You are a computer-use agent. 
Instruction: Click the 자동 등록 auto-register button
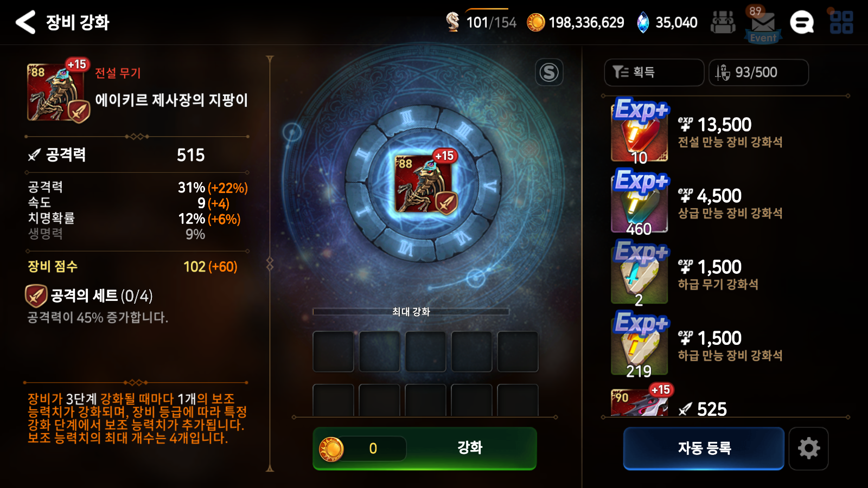704,448
